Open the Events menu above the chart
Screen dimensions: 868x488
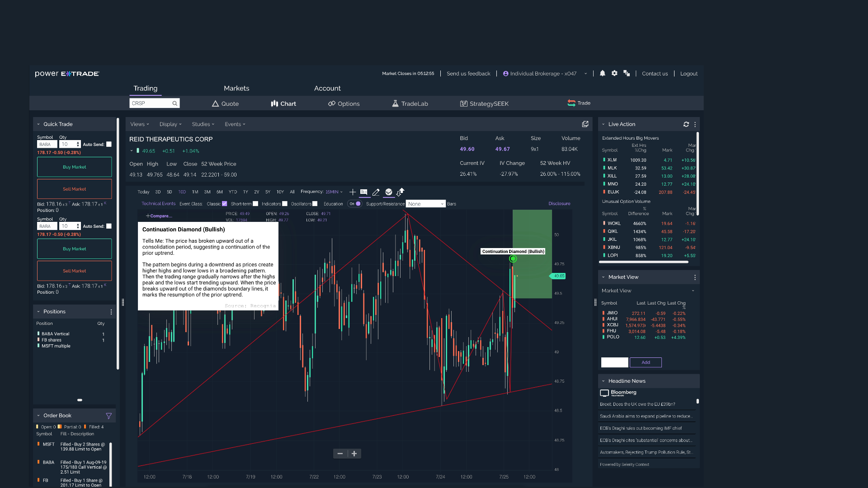pyautogui.click(x=234, y=124)
